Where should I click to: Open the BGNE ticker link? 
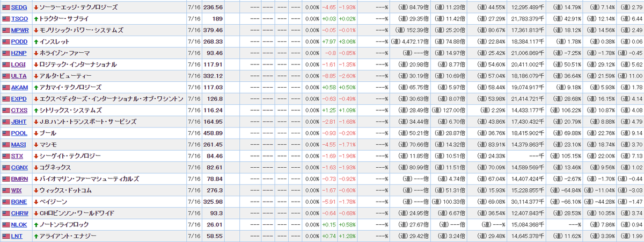19,202
